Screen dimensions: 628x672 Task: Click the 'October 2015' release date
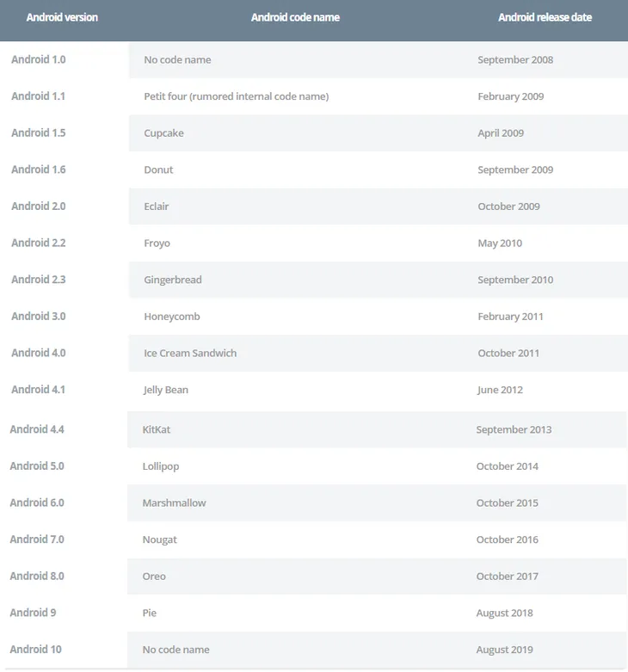(508, 503)
